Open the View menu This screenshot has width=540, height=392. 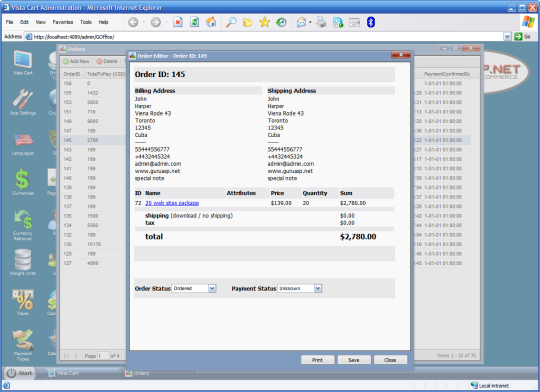(41, 22)
